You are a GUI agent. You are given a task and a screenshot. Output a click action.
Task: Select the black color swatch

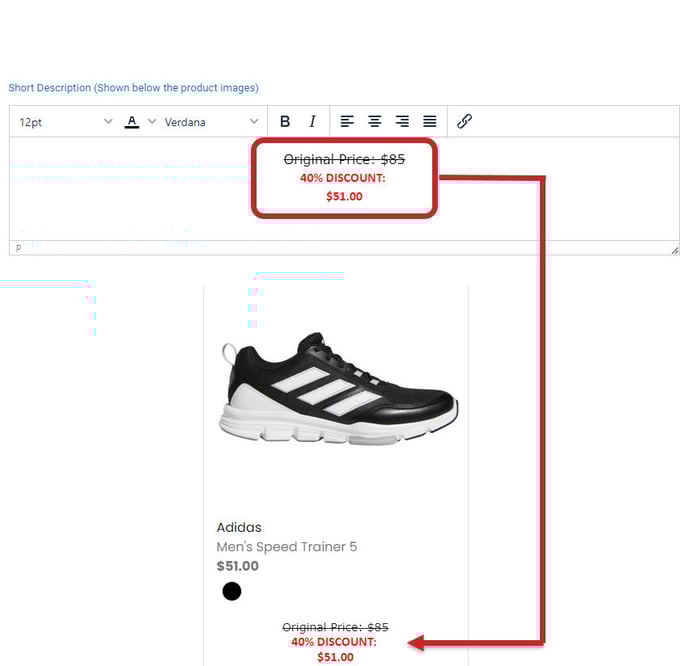tap(232, 591)
